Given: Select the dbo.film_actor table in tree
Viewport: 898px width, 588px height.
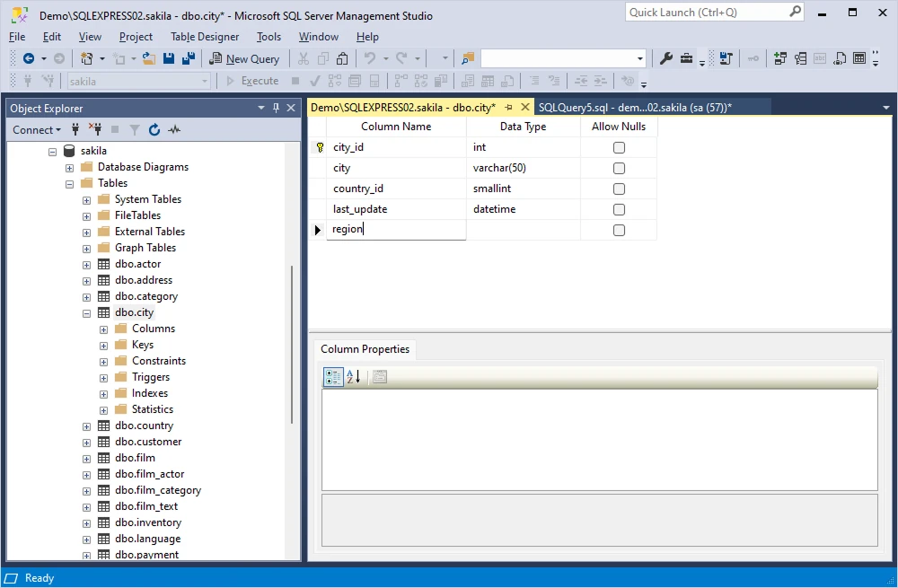Looking at the screenshot, I should (x=149, y=474).
